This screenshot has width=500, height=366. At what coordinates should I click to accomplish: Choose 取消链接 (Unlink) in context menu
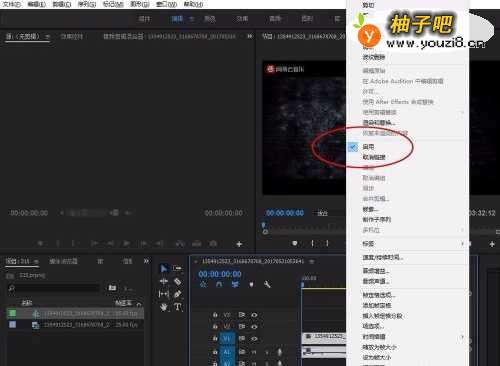(374, 157)
